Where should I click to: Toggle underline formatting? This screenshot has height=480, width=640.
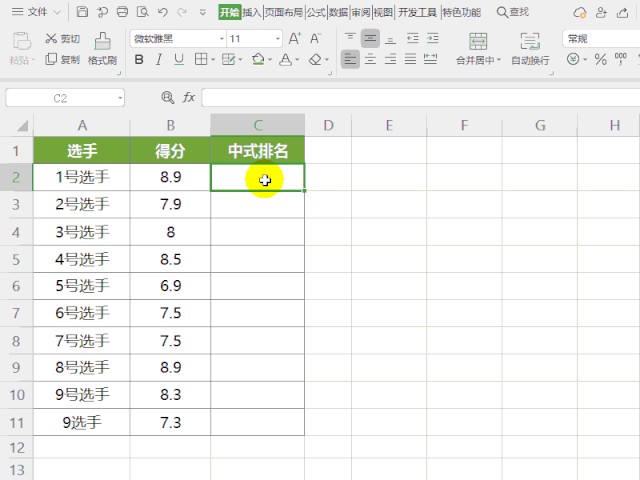click(x=180, y=60)
